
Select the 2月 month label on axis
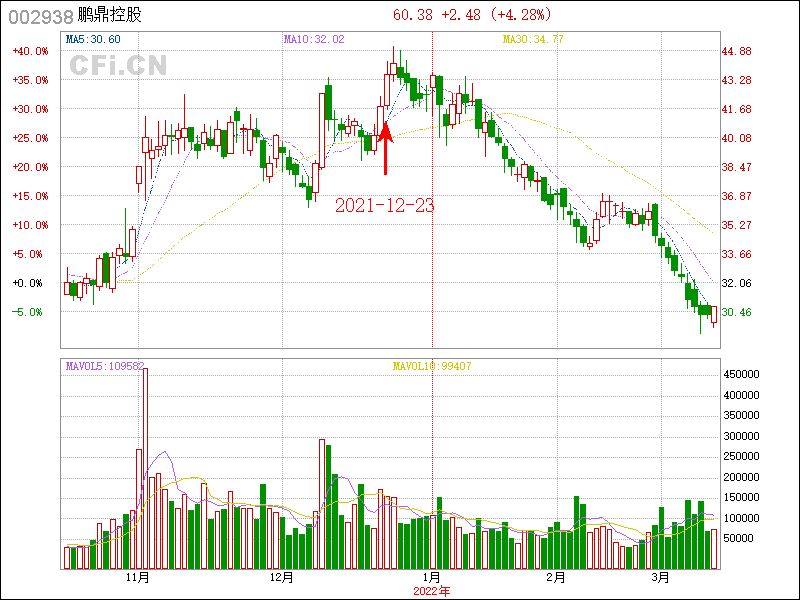tap(556, 578)
